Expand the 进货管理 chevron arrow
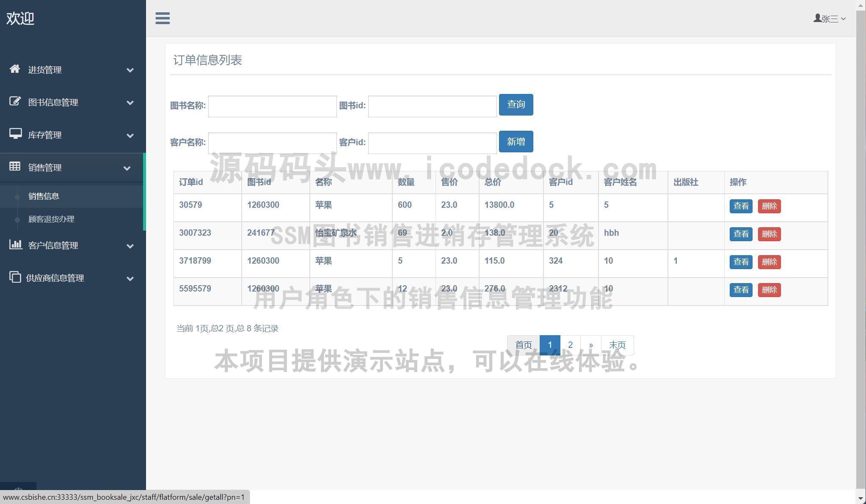The image size is (866, 504). tap(130, 70)
